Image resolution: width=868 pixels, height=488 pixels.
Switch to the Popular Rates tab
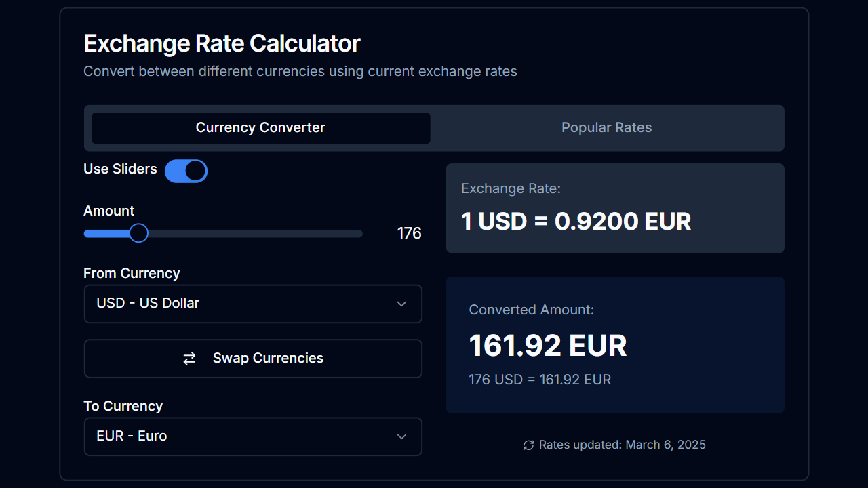point(606,127)
